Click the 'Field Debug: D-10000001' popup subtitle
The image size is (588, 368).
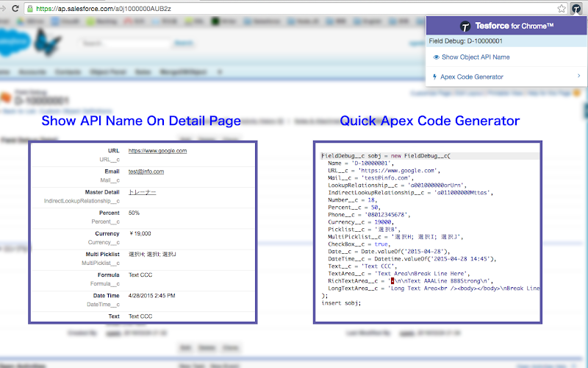(466, 41)
